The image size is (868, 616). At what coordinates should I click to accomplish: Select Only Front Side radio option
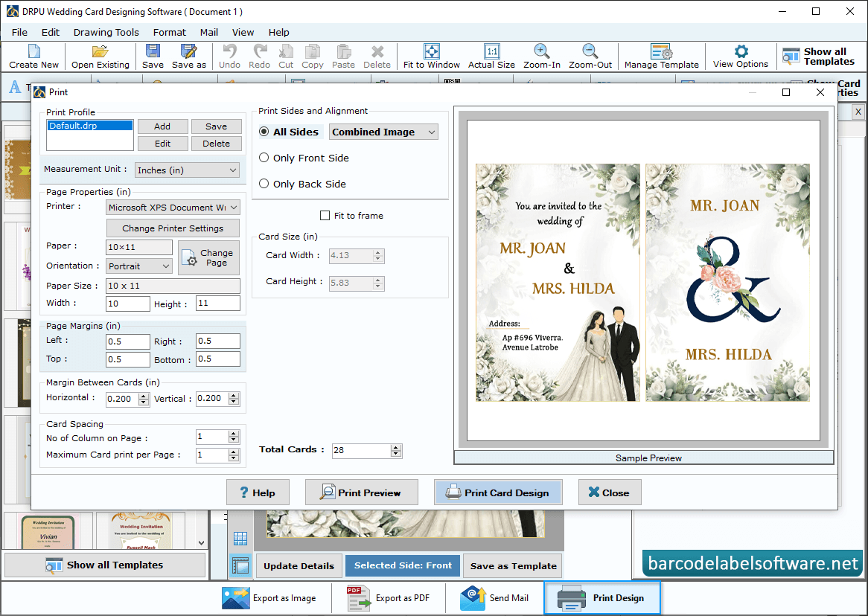(264, 158)
